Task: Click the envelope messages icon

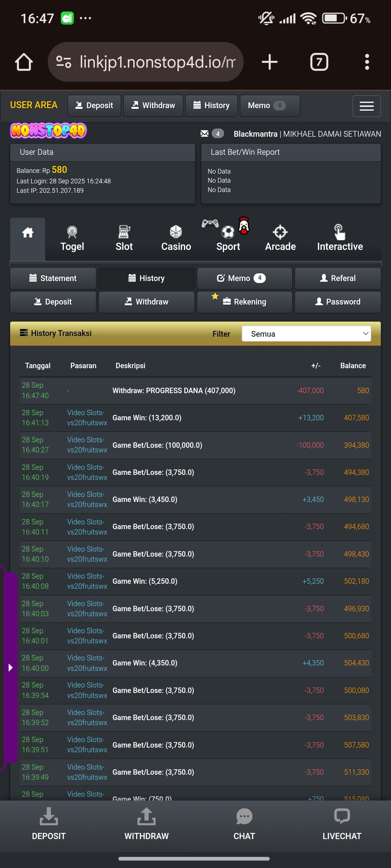Action: pyautogui.click(x=205, y=134)
